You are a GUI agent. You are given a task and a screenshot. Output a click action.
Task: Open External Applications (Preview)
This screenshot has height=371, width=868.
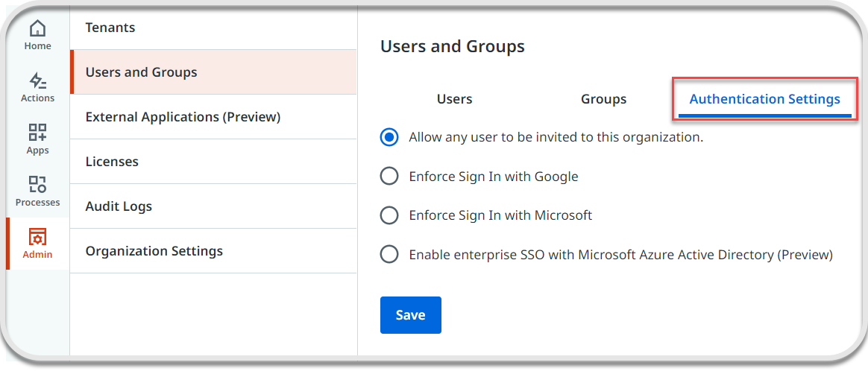tap(183, 117)
